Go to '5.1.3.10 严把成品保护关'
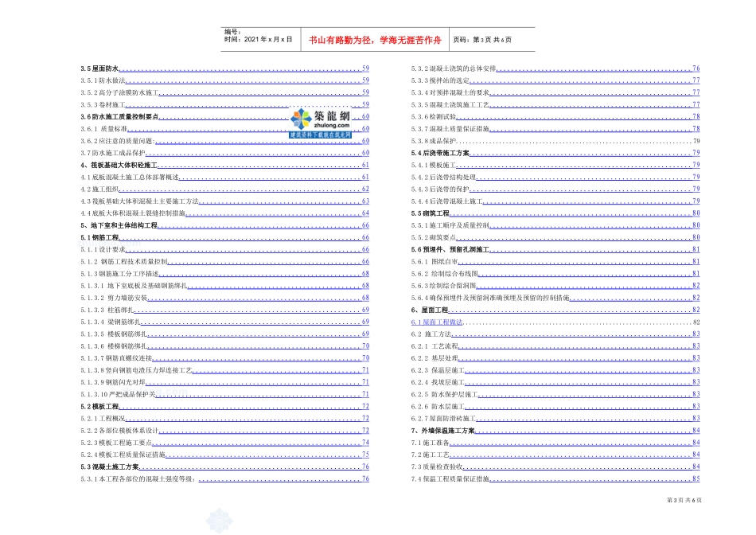This screenshot has height=535, width=756. tap(224, 394)
